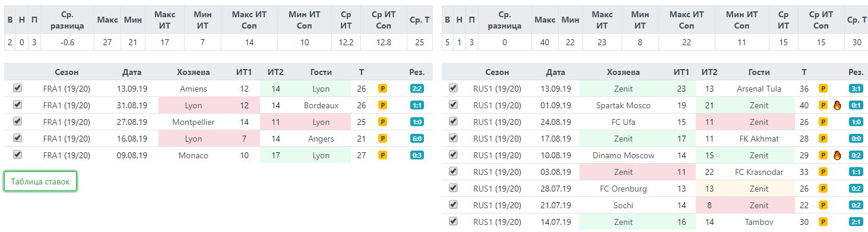Click the yellow P badge for Amiens–Lyon
This screenshot has width=868, height=232.
coord(383,89)
